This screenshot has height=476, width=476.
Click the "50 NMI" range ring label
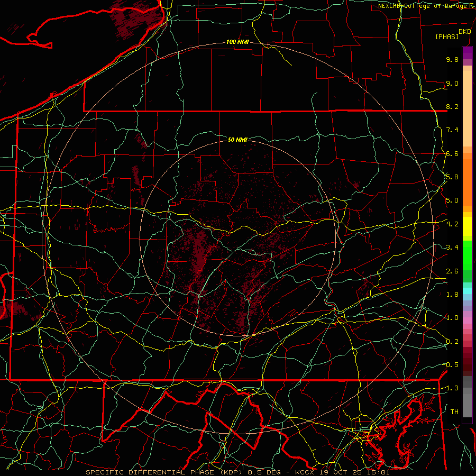237,140
